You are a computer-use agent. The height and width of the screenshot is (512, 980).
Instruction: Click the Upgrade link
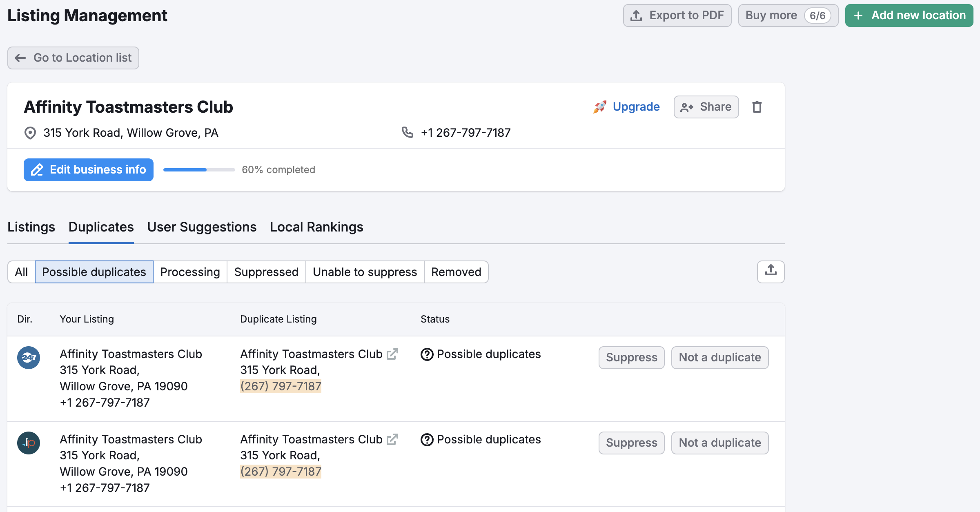coord(636,107)
